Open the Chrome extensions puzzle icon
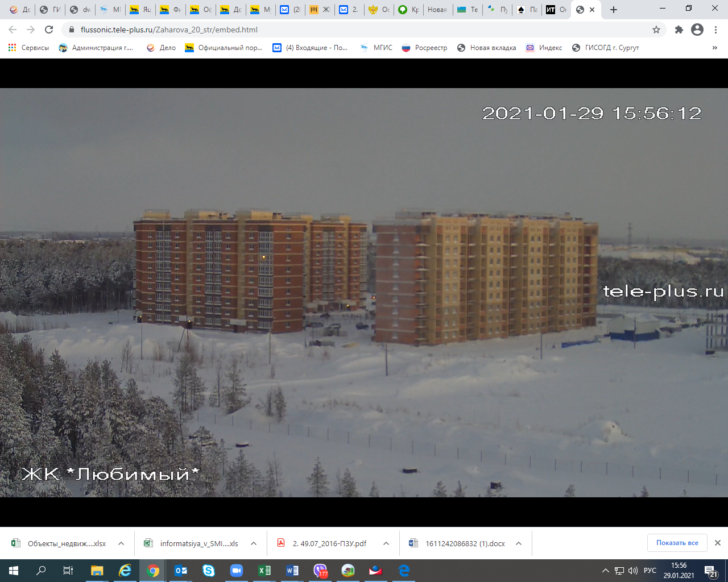The height and width of the screenshot is (582, 728). tap(679, 30)
